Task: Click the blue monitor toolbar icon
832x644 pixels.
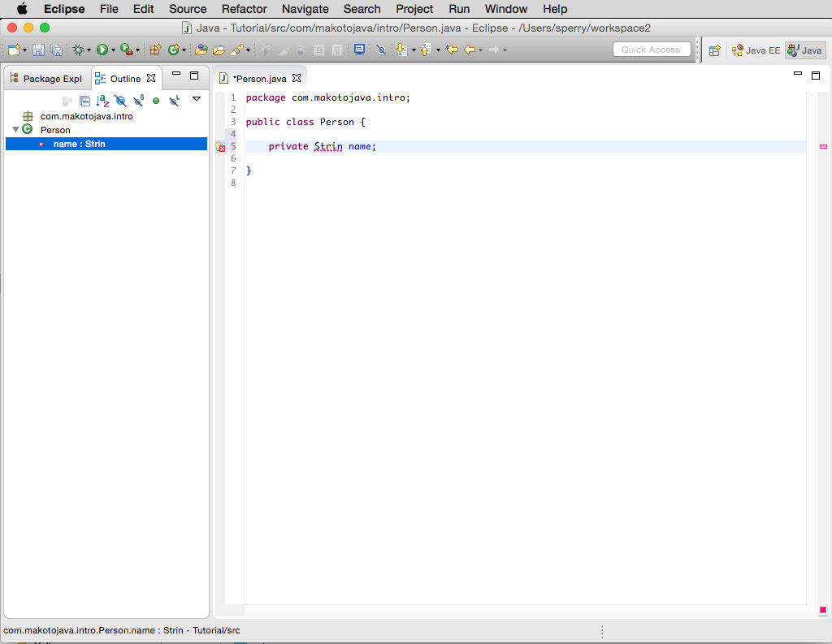Action: (x=359, y=50)
